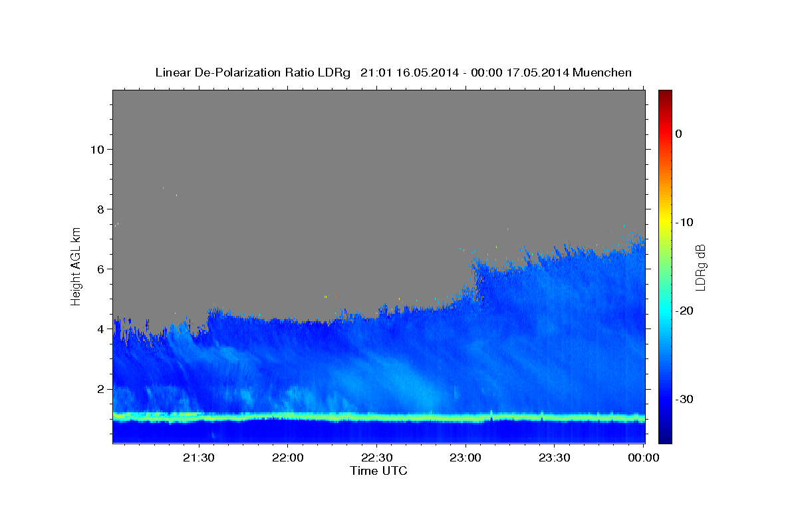Click the 00:00 time tick label

tap(643, 458)
